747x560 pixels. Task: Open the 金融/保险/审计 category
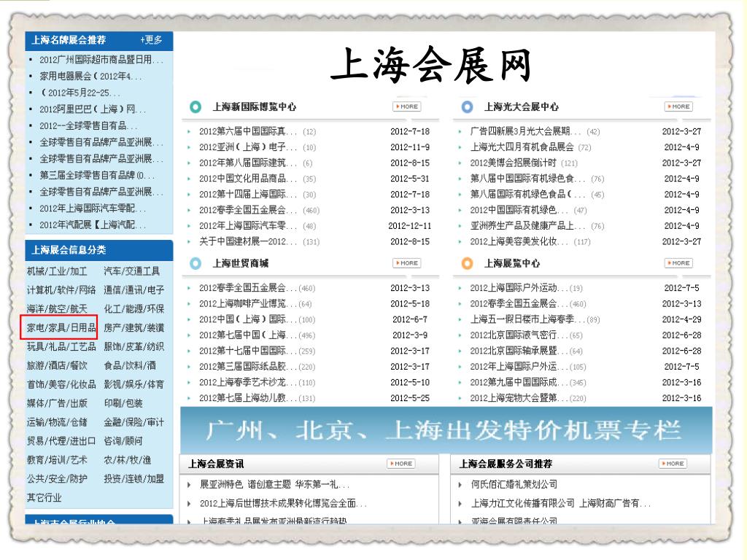pos(133,422)
